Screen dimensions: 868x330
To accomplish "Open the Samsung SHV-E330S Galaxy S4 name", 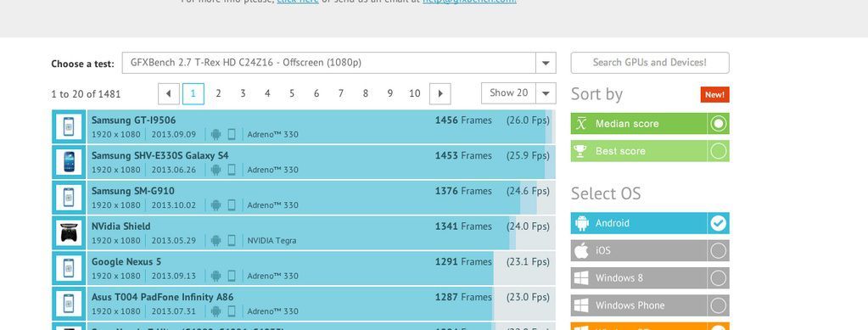I will (x=160, y=155).
